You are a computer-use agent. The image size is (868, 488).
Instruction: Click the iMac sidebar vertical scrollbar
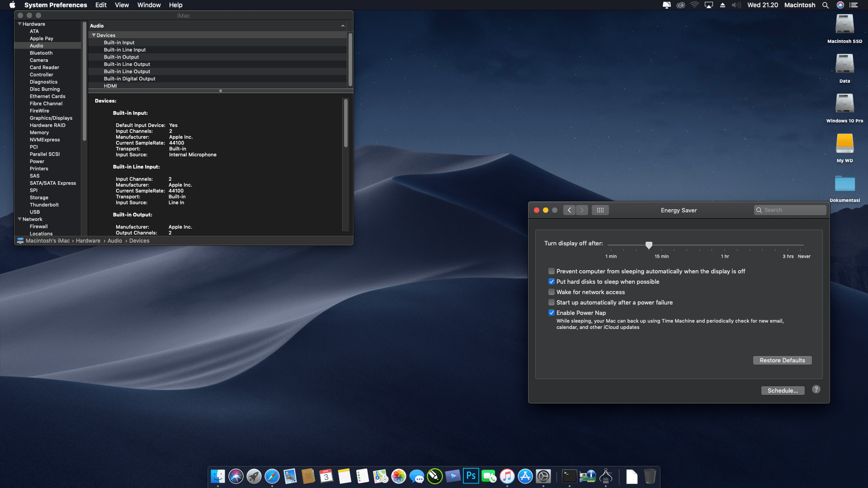(x=84, y=81)
